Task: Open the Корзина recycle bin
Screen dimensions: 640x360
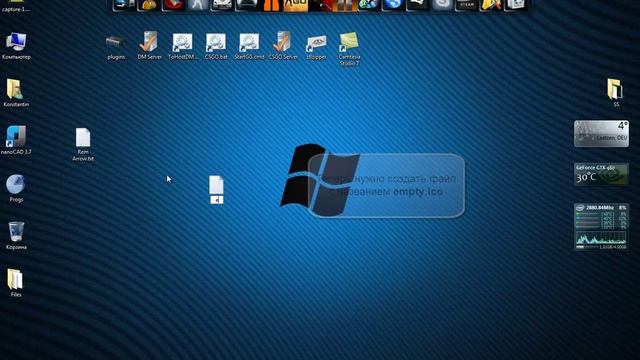Action: (x=16, y=236)
